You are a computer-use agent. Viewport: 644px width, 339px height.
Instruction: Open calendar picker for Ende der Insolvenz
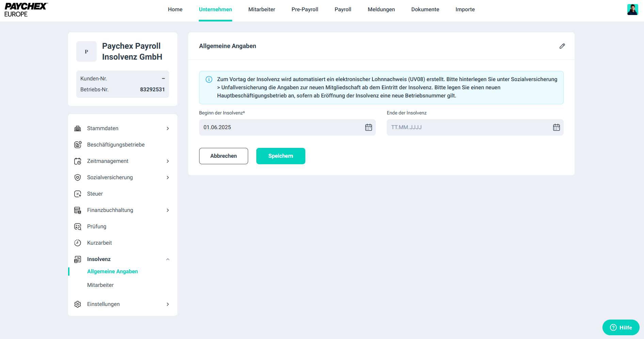556,127
